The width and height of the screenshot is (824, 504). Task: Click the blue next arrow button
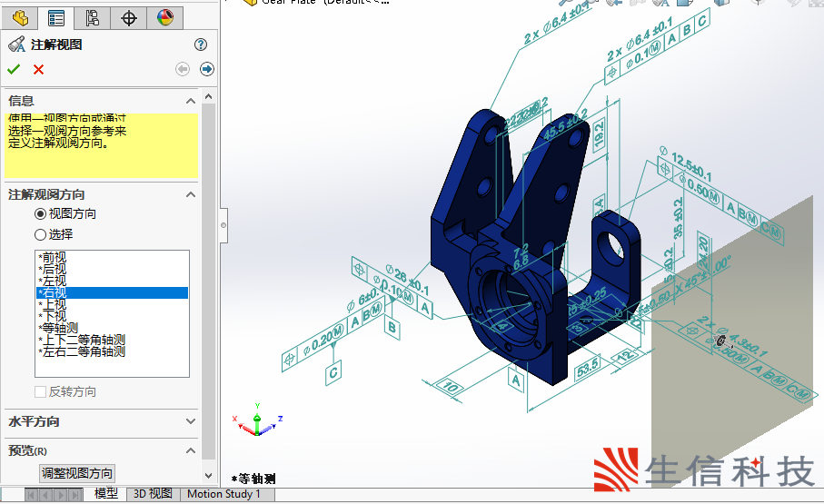tap(207, 69)
